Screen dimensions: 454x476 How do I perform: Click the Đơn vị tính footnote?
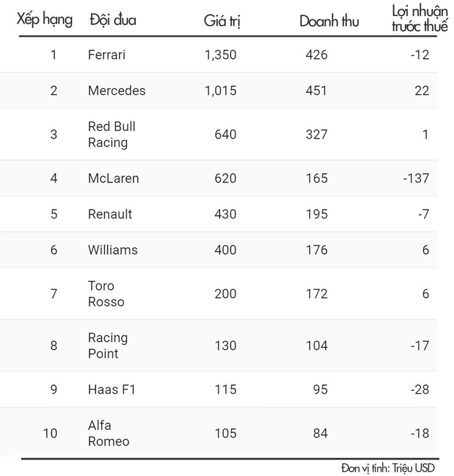387,468
